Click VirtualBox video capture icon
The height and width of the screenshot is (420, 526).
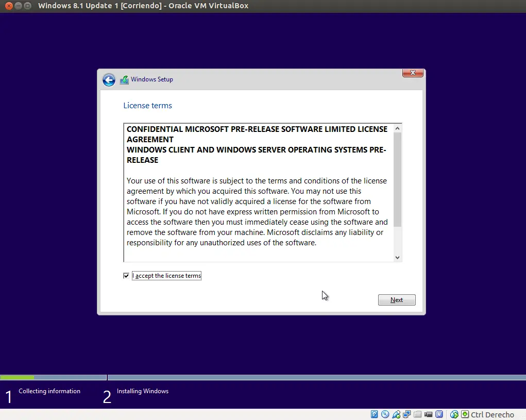coord(428,414)
